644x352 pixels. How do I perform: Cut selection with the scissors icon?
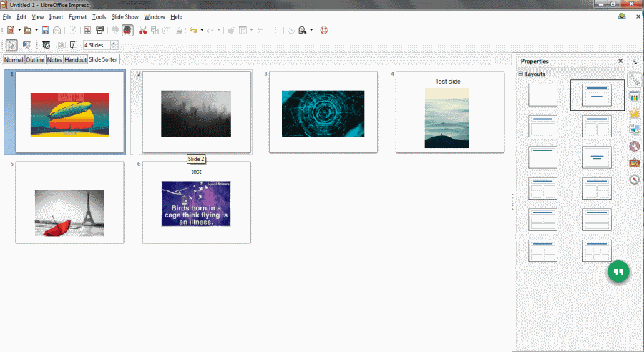[142, 30]
